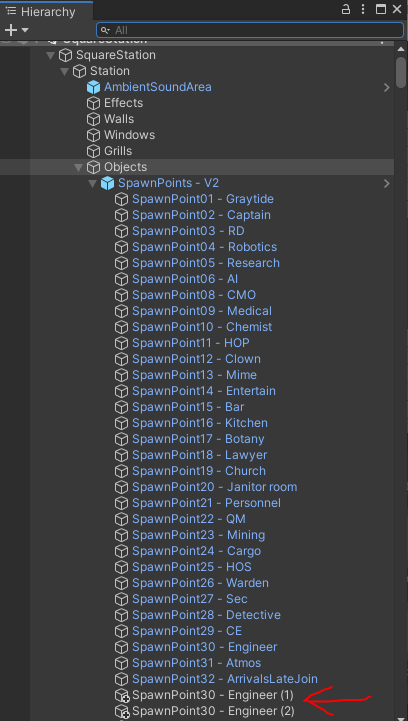408x721 pixels.
Task: Select SpawnPoint12 - Clown in hierarchy
Action: (x=196, y=359)
